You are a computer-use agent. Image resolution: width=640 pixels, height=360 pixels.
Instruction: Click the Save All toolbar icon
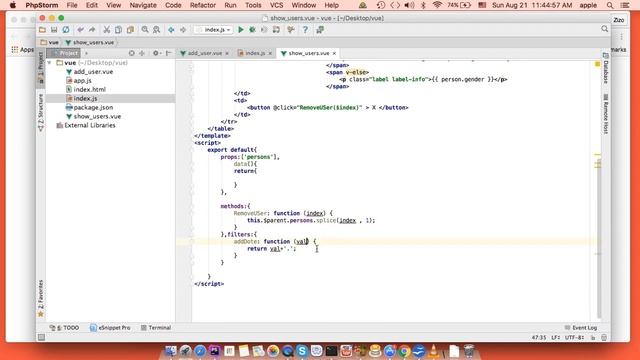pos(54,30)
